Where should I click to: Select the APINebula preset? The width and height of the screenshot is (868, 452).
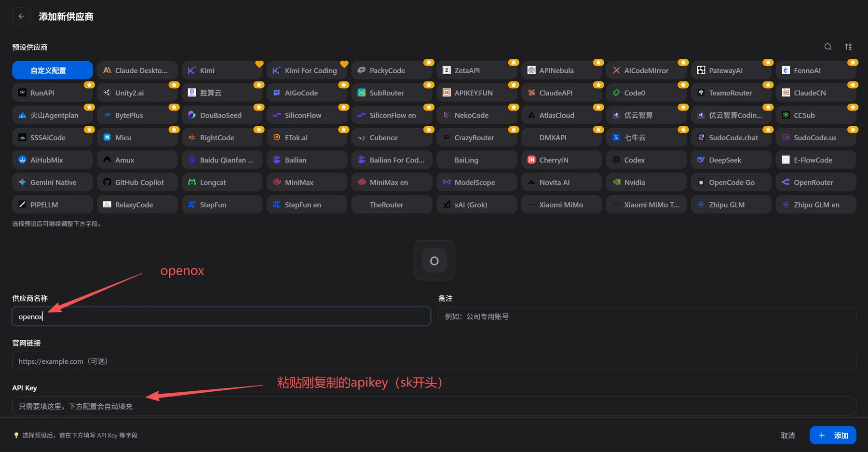(562, 70)
